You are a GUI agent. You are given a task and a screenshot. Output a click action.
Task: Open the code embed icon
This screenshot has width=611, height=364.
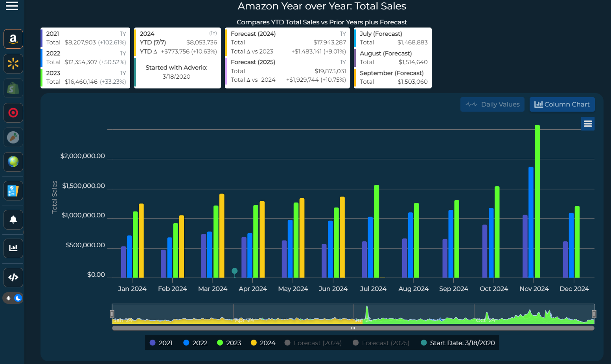(x=13, y=278)
